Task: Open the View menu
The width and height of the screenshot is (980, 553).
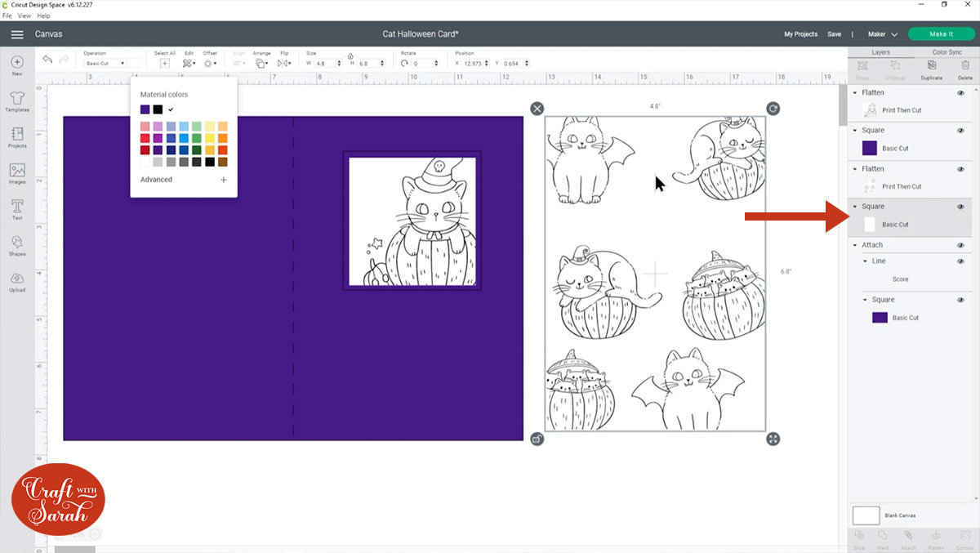Action: click(24, 16)
